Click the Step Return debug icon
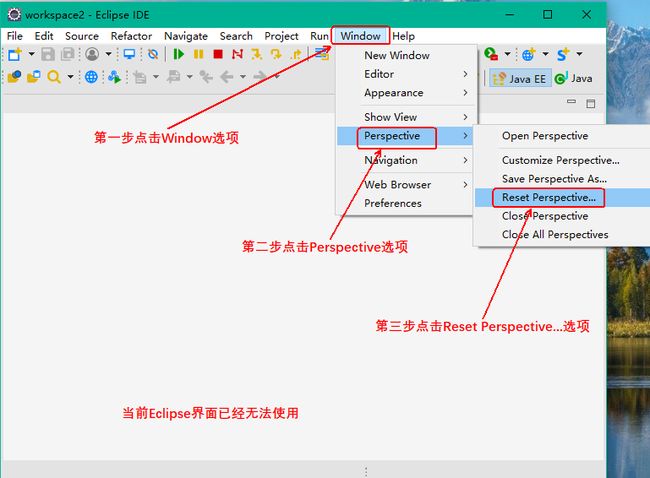The image size is (650, 478). point(296,54)
